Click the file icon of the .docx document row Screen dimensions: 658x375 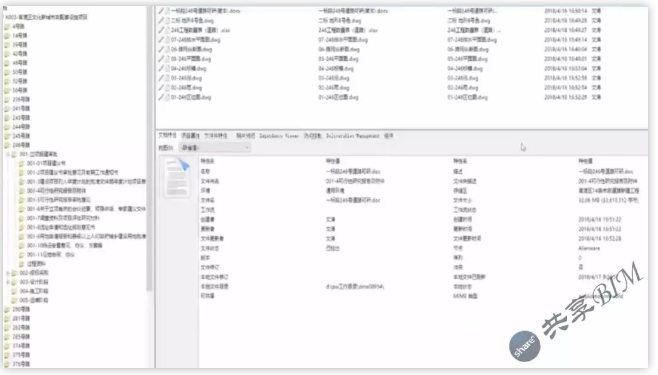tap(167, 11)
